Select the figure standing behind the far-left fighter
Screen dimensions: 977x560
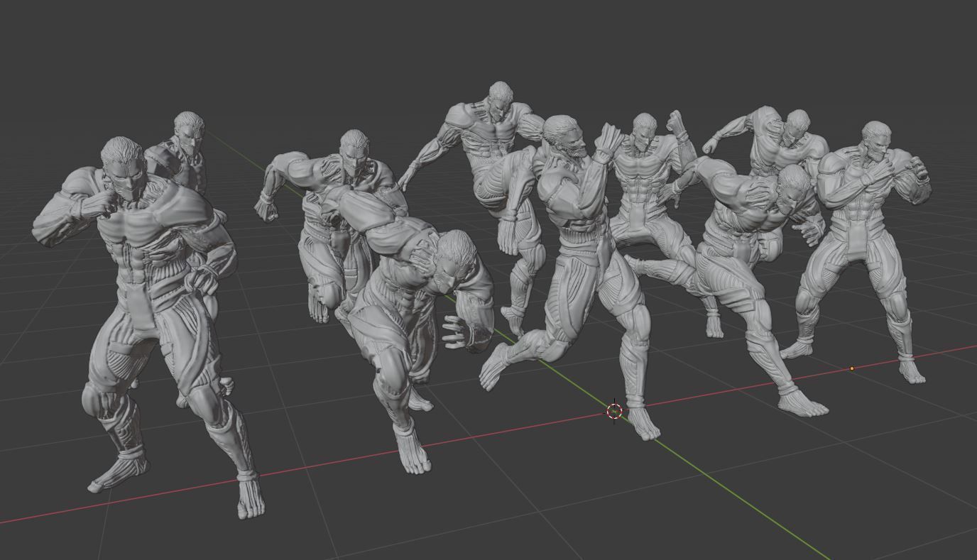pyautogui.click(x=186, y=156)
